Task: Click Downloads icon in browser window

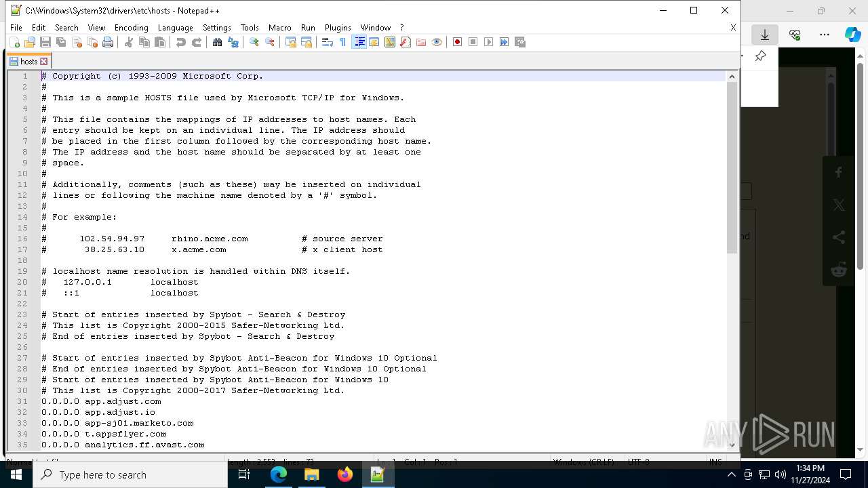Action: (765, 35)
